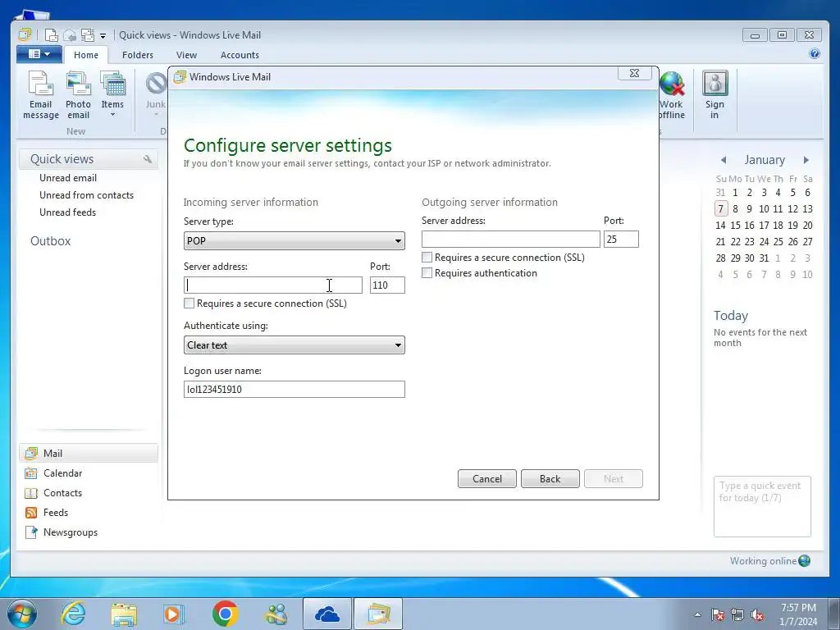Show hidden system tray icons arrow
The width and height of the screenshot is (840, 630).
[697, 614]
